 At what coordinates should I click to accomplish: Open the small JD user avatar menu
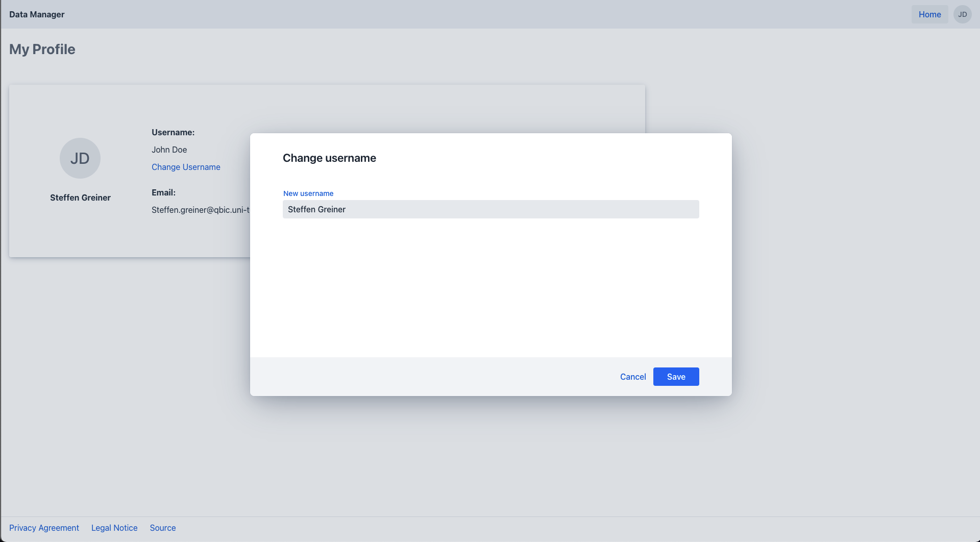[x=962, y=14]
